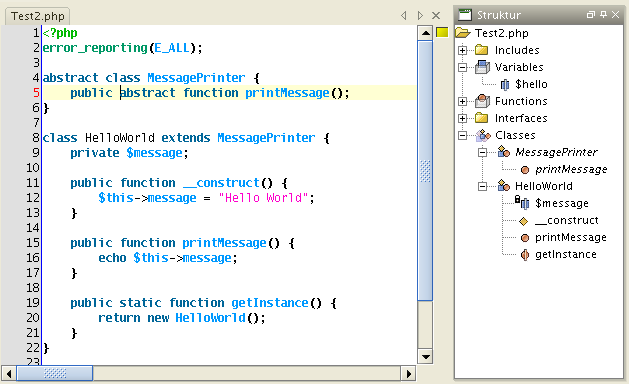
Task: Click the Variables node icon
Action: [x=482, y=67]
